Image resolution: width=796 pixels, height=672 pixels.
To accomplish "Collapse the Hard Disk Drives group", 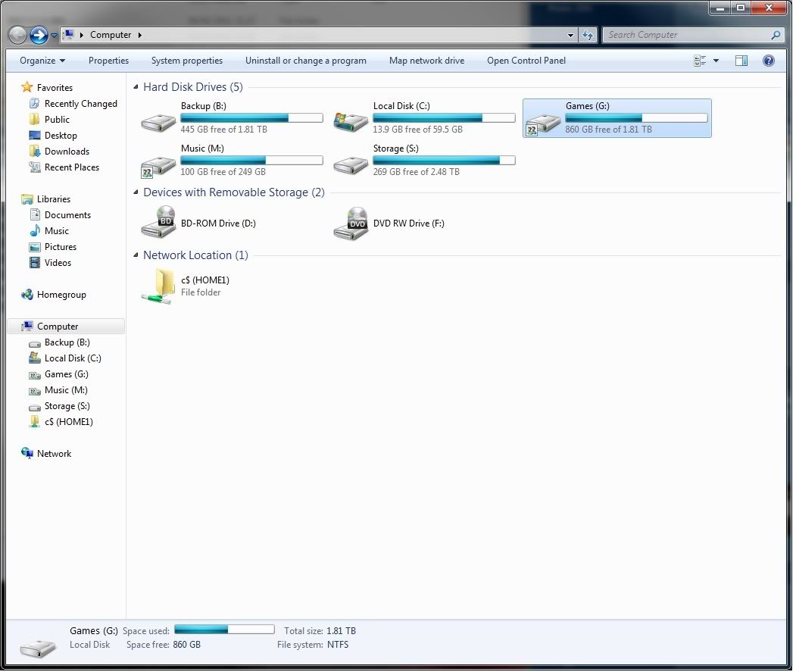I will click(136, 87).
